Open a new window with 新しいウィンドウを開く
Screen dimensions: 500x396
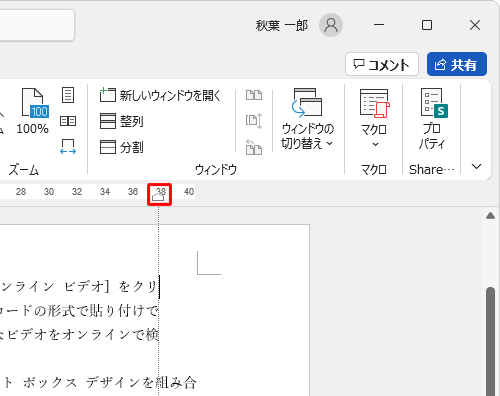160,95
